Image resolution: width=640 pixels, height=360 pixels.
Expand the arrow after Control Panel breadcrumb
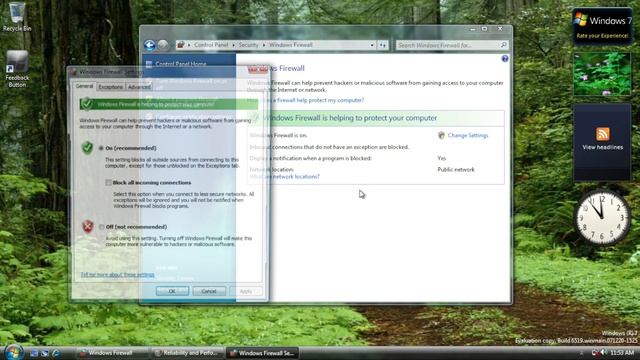pyautogui.click(x=233, y=45)
